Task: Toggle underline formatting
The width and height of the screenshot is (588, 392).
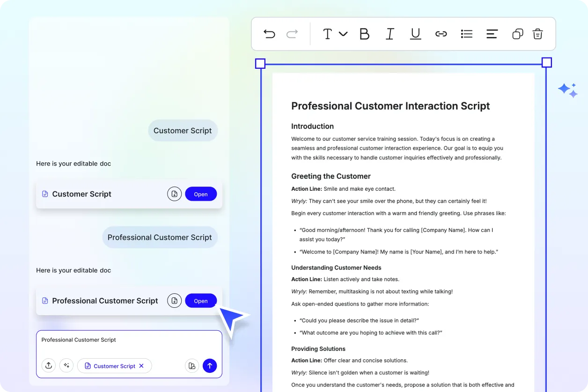Action: (415, 34)
